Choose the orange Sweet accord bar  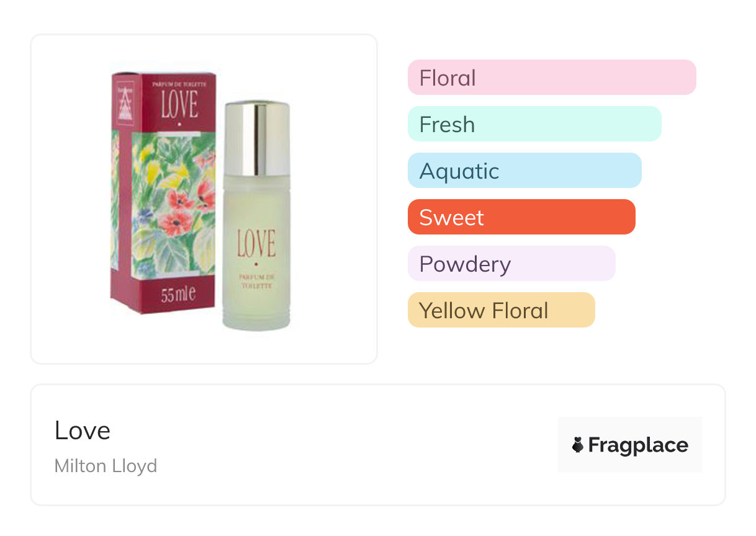[521, 217]
